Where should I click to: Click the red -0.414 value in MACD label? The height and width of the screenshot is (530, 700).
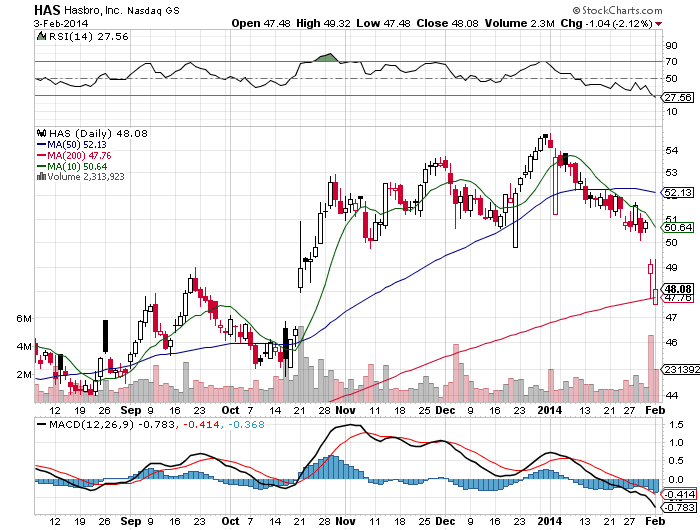pyautogui.click(x=202, y=425)
